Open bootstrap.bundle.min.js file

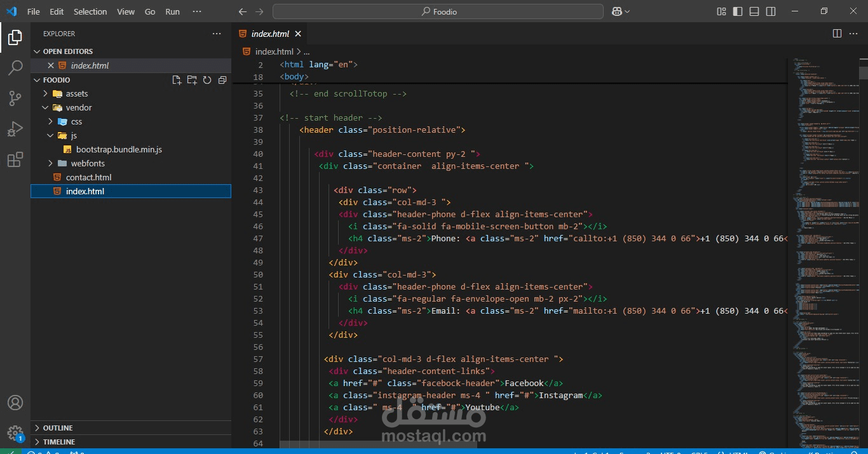point(119,149)
